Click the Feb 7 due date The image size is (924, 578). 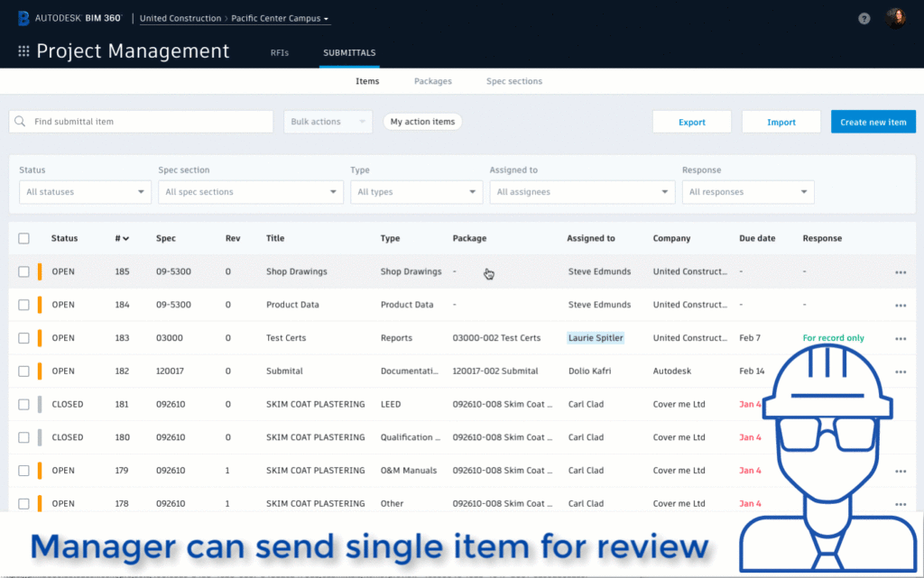tap(750, 338)
